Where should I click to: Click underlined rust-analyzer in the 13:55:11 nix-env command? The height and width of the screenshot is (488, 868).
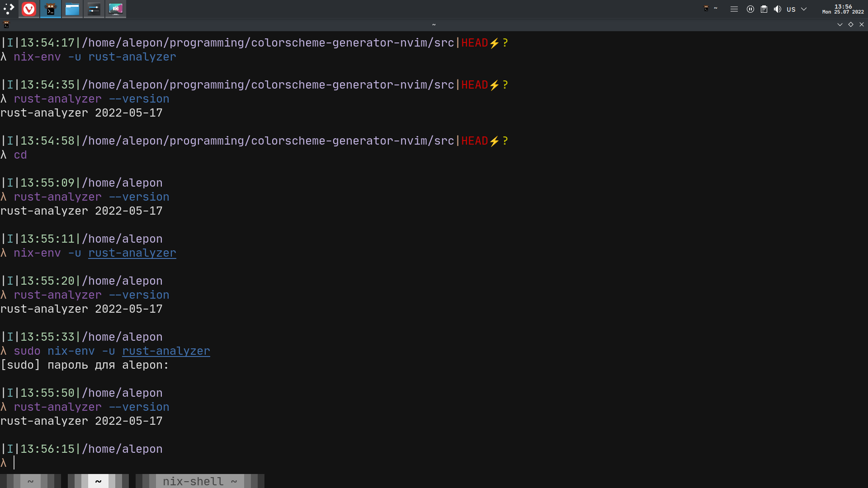[132, 253]
